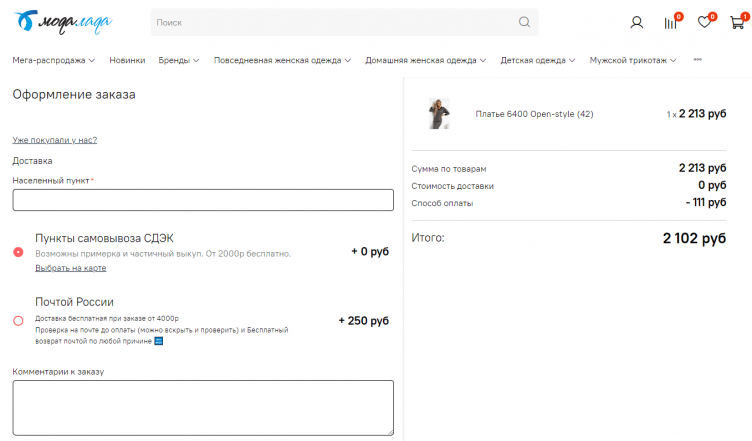This screenshot has height=441, width=752.
Task: Click the three-dots more categories icon
Action: [697, 60]
